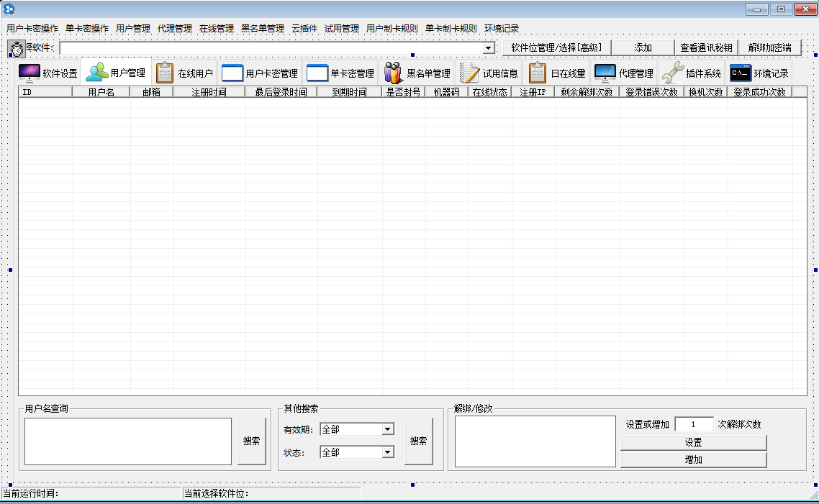This screenshot has height=504, width=819.
Task: Open the 云插件 menu
Action: (x=304, y=29)
